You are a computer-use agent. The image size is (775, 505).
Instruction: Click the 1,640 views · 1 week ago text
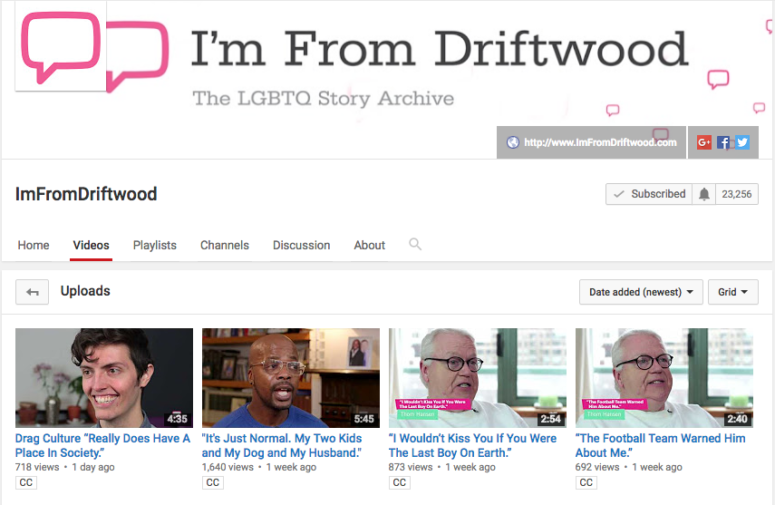coord(259,467)
